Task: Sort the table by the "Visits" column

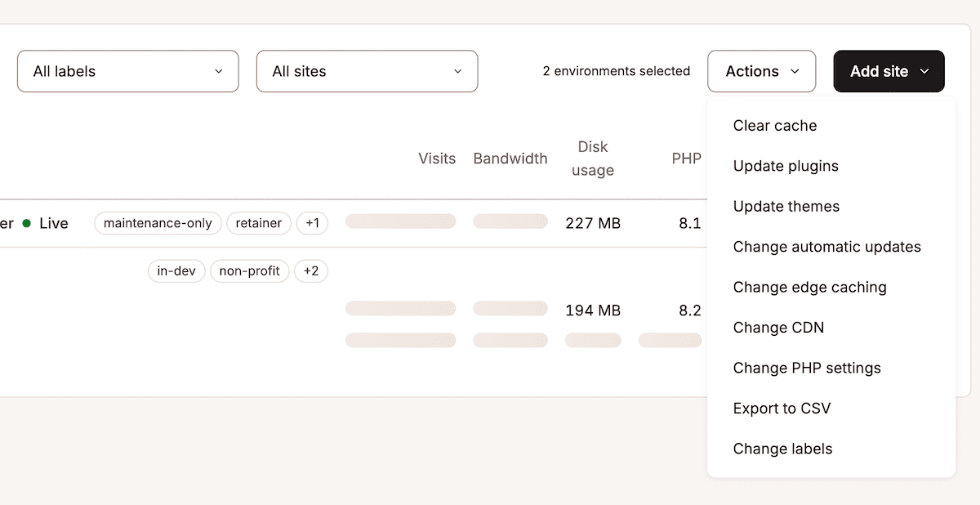Action: [x=437, y=159]
